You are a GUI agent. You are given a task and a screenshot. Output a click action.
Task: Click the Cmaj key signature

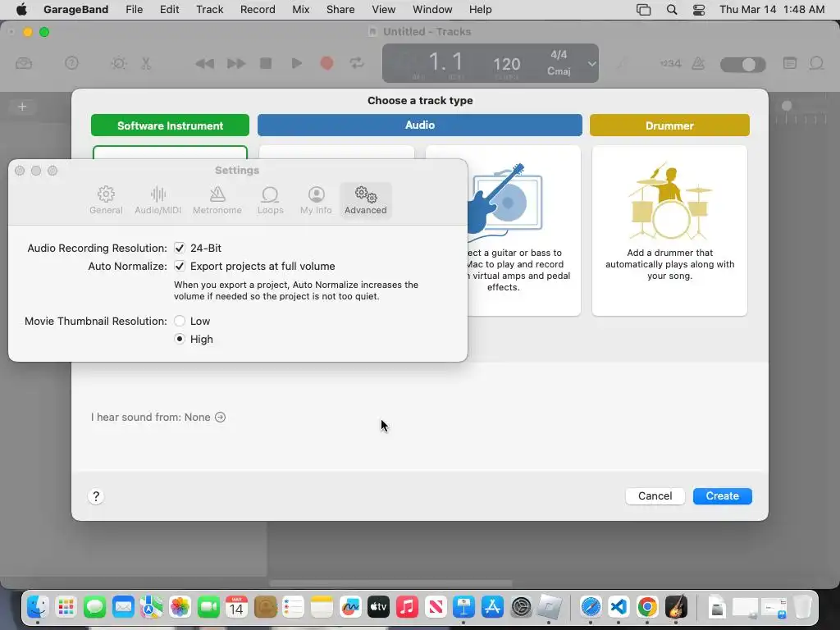[559, 71]
